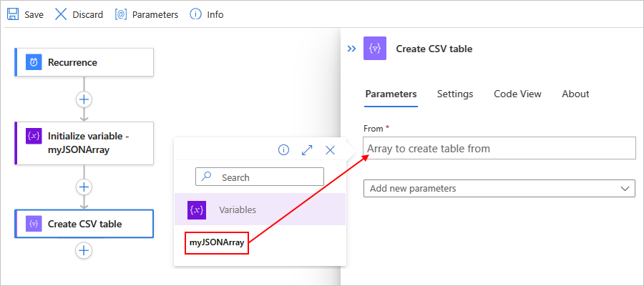
Task: Expand the dynamic content popup
Action: click(x=307, y=150)
